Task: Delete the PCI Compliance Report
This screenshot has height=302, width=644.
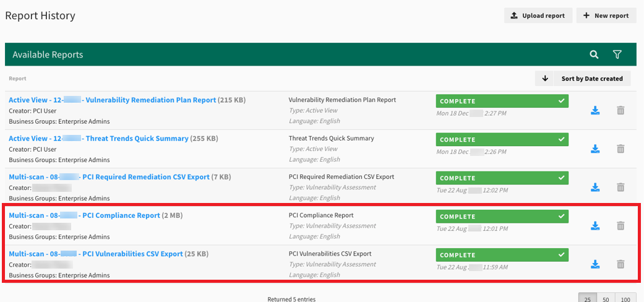Action: point(620,226)
